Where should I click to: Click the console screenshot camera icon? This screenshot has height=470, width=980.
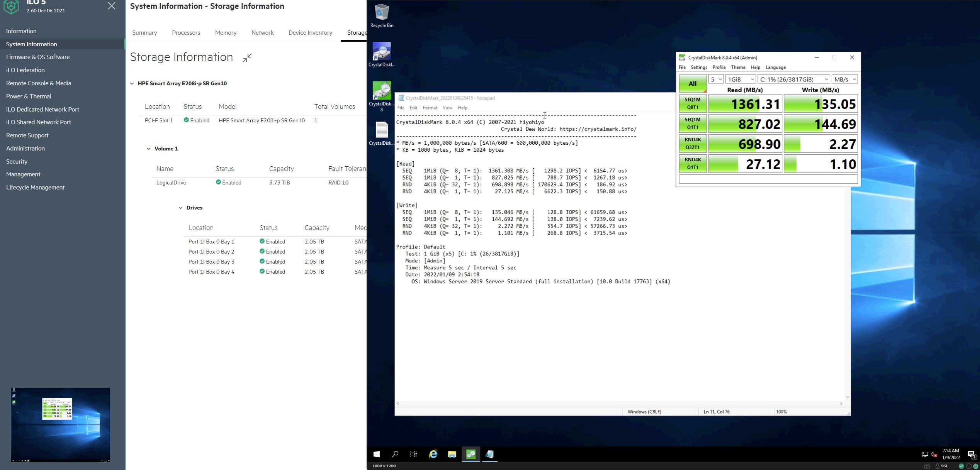tap(927, 466)
